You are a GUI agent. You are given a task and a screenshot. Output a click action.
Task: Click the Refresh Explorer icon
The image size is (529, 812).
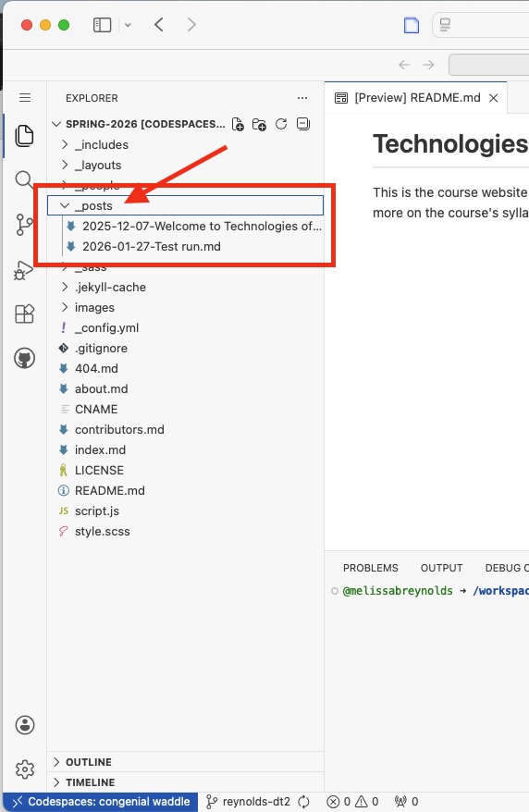[x=281, y=124]
